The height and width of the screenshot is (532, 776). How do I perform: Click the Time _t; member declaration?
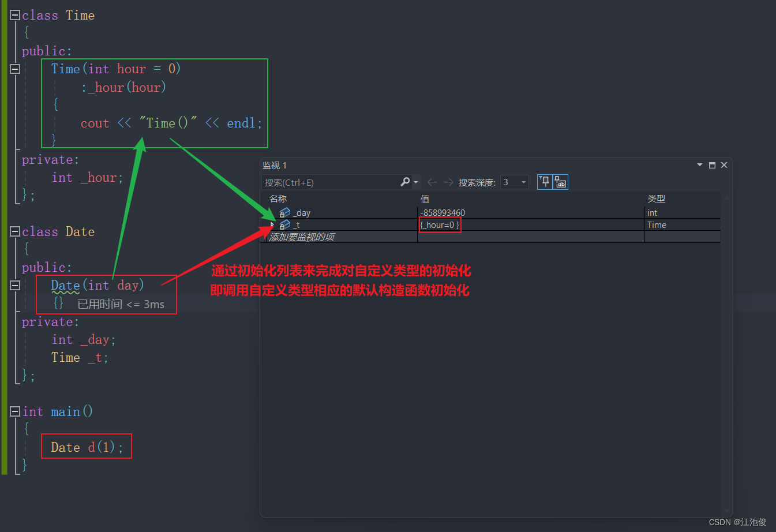(x=80, y=358)
